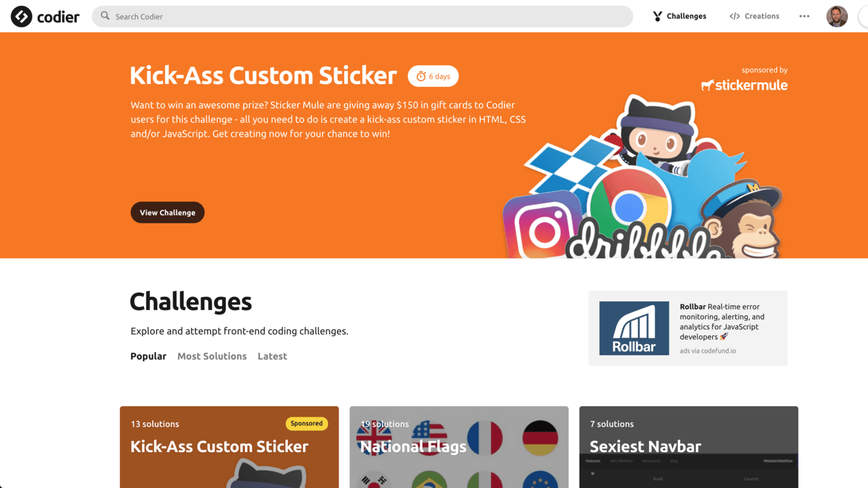Open the three-dot more menu
This screenshot has width=868, height=488.
coord(804,17)
